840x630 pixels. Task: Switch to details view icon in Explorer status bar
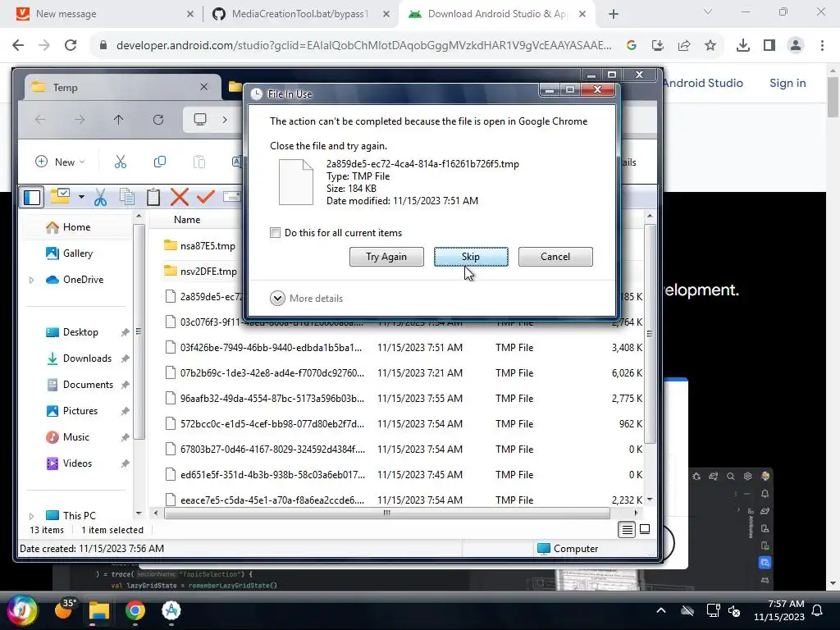click(626, 530)
